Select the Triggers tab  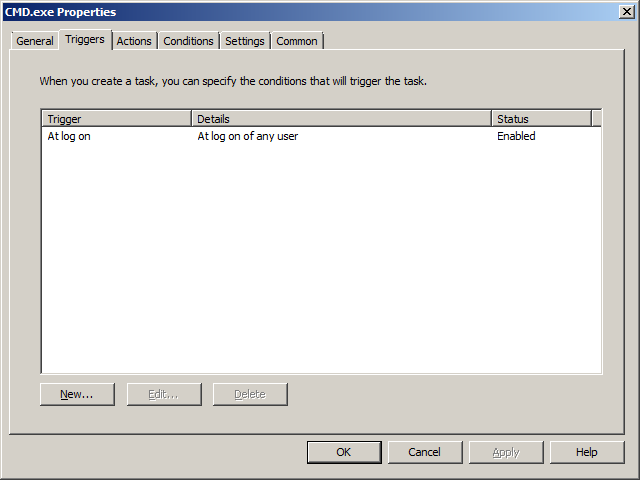coord(85,40)
